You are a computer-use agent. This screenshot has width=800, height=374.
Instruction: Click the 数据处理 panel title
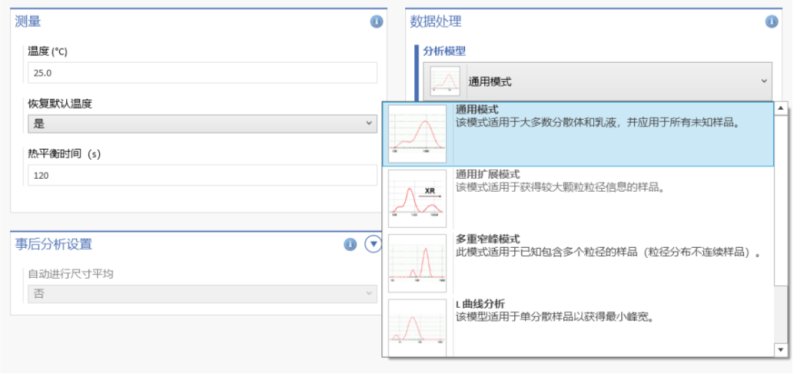(436, 22)
